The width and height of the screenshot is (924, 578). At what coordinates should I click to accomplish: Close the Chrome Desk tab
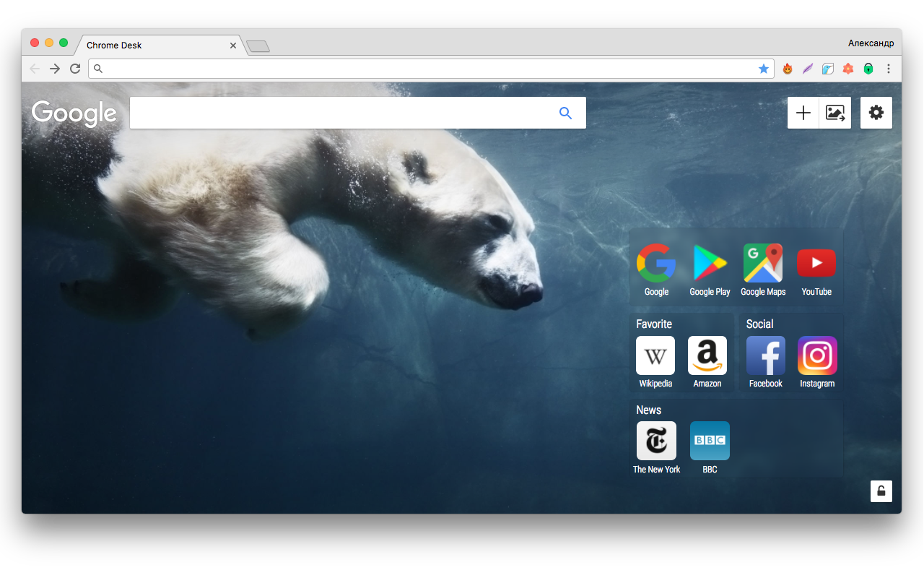click(233, 46)
